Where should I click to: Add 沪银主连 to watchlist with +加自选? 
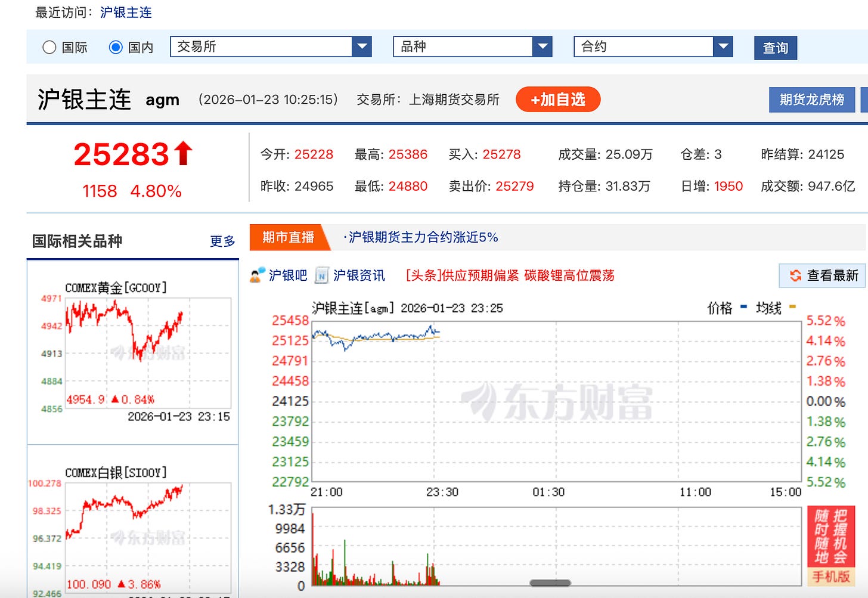(558, 100)
